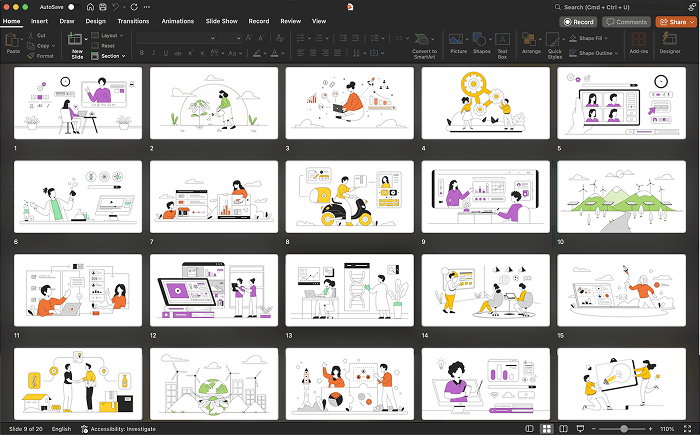Image resolution: width=700 pixels, height=435 pixels.
Task: Toggle Superscript formatting
Action: pyautogui.click(x=191, y=53)
